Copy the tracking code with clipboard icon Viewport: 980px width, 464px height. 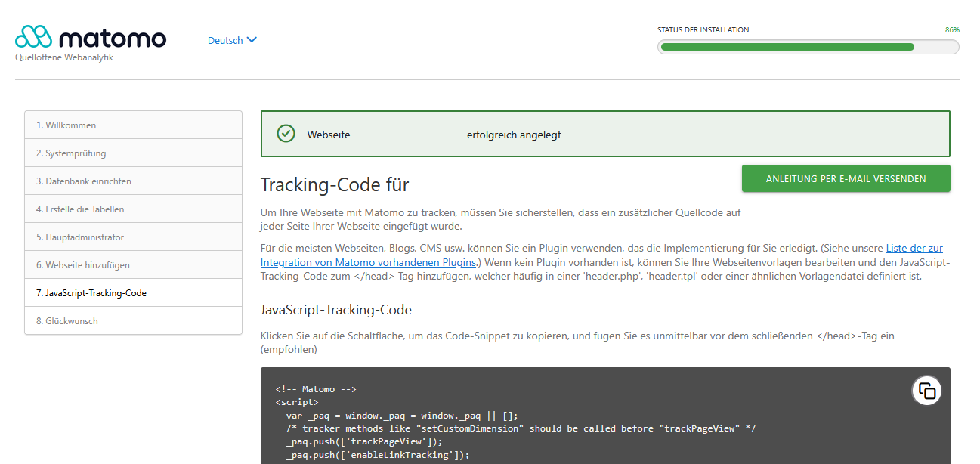point(926,391)
